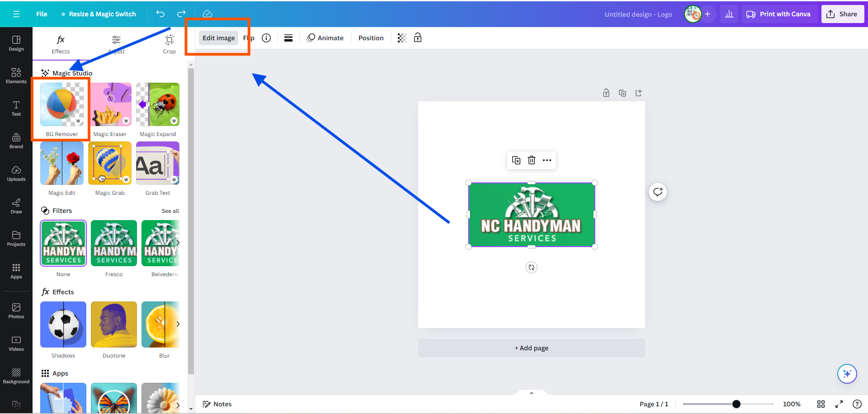Open the Uploads sidebar panel
This screenshot has width=868, height=414.
(x=16, y=174)
